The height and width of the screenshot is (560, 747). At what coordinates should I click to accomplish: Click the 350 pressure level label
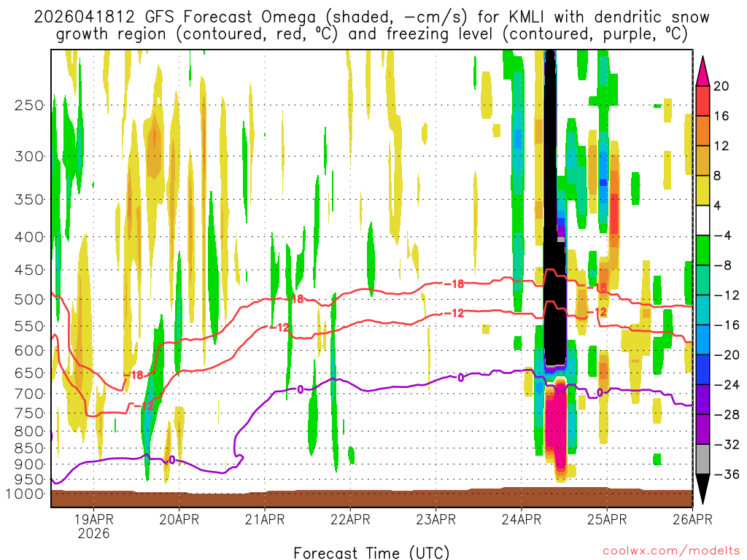(29, 200)
